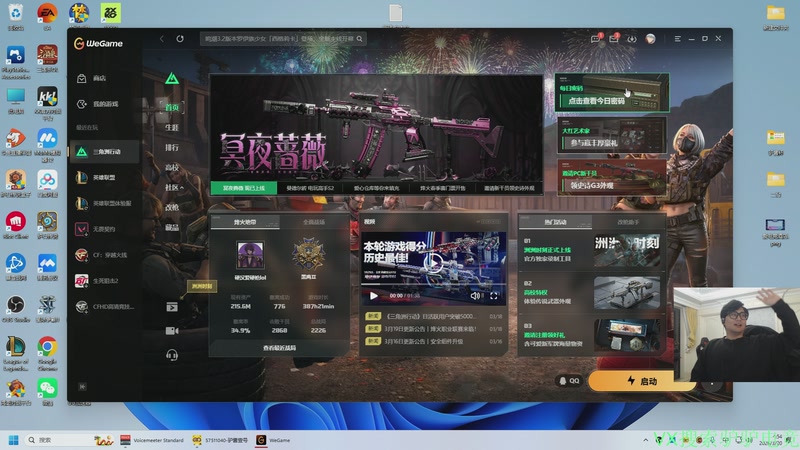800x450 pixels.
Task: Go back using the WeGame back arrow
Action: 162,39
